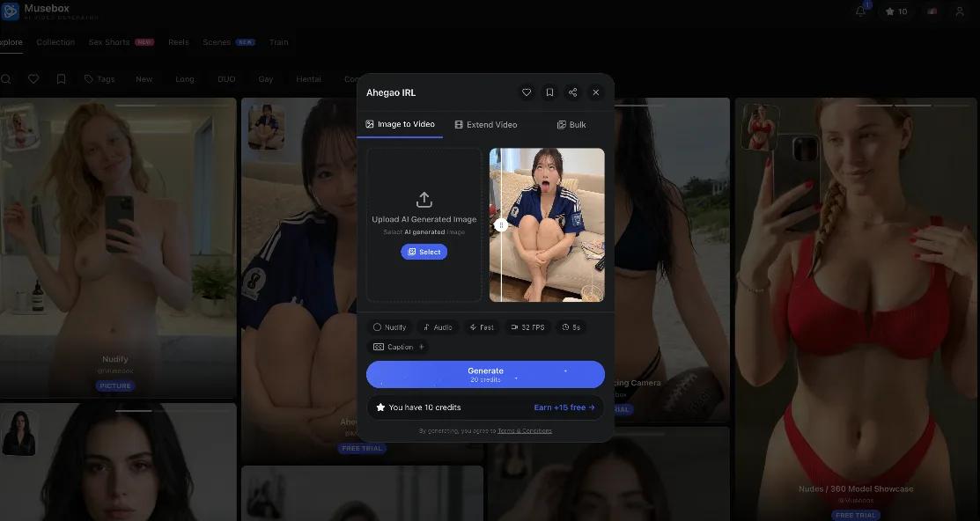Click the before/after comparison slider handle
This screenshot has height=521, width=980.
point(501,225)
